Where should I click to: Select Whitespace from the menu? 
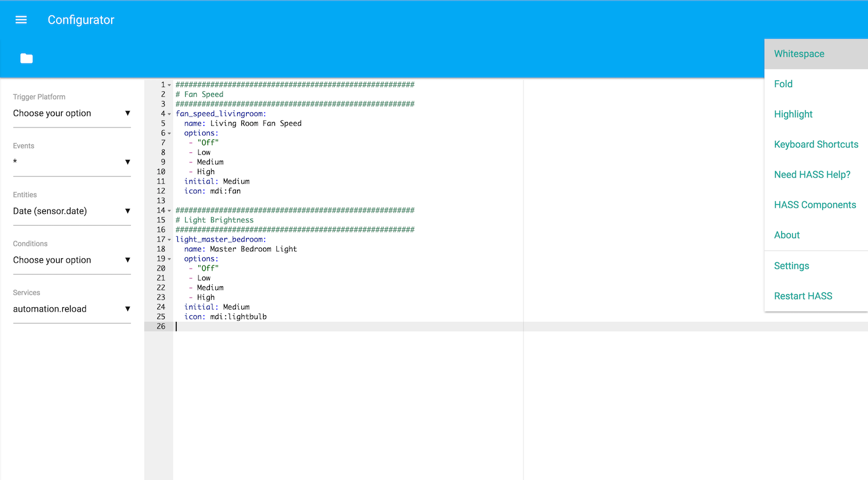[816, 54]
